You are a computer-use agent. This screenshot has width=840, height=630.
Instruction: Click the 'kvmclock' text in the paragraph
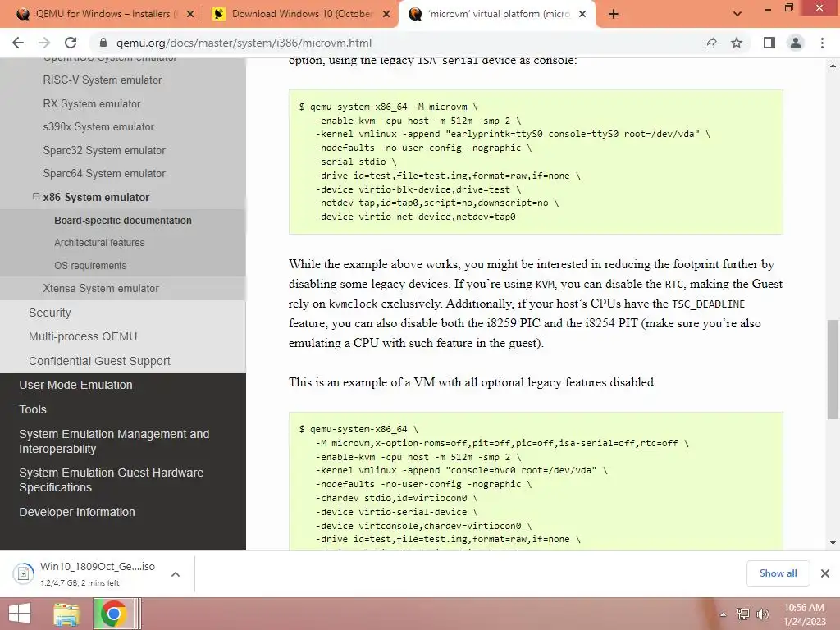click(353, 304)
